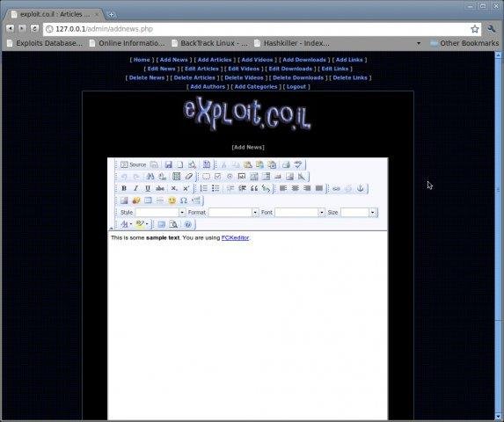Open the Exploits Database bookmark
This screenshot has height=422, width=504.
point(45,43)
